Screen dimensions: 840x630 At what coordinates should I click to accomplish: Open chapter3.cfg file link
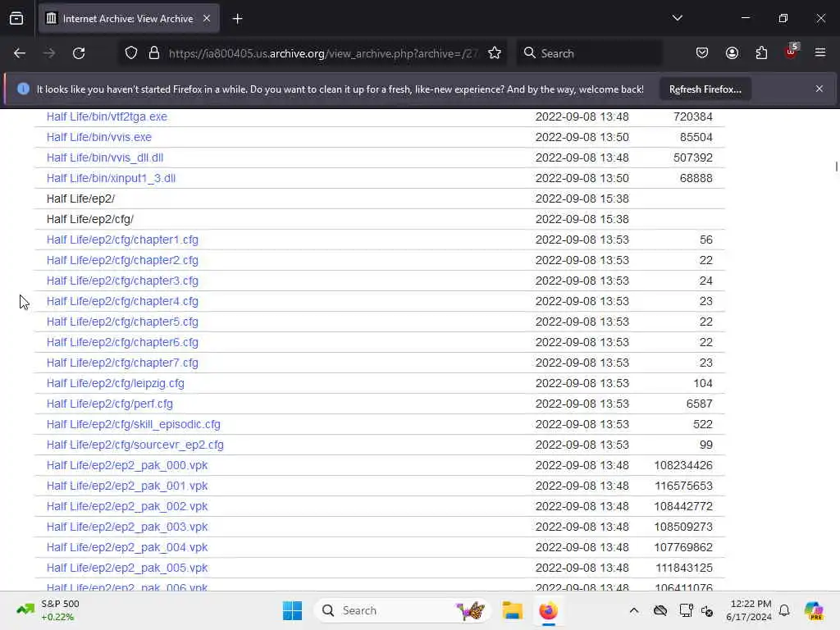point(122,281)
